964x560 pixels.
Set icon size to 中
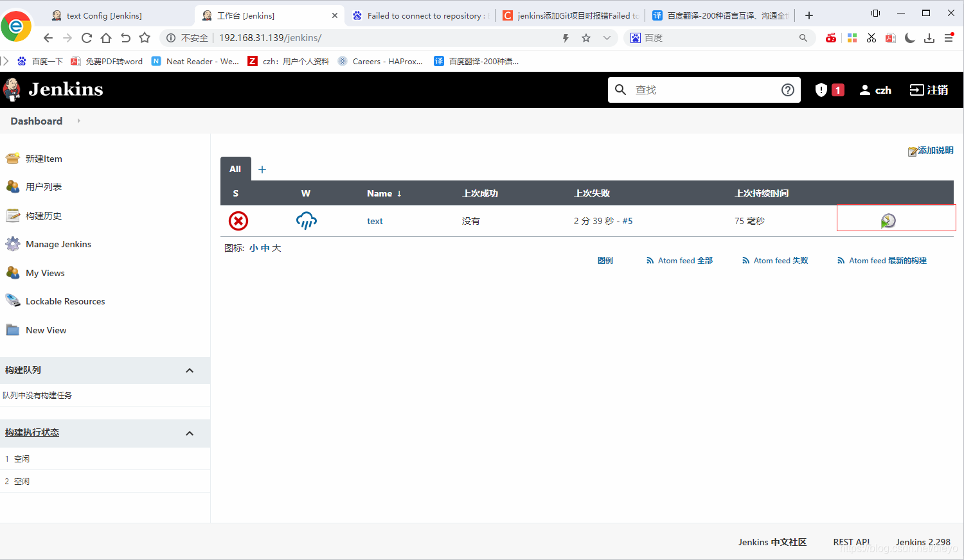[265, 248]
